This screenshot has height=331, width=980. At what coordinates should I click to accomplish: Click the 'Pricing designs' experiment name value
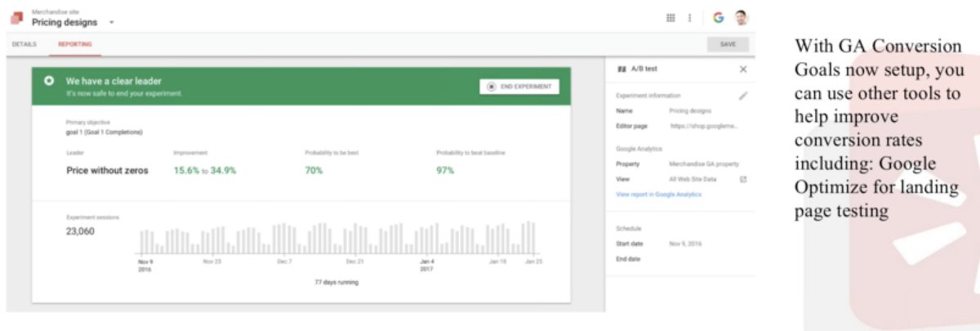pyautogui.click(x=690, y=110)
